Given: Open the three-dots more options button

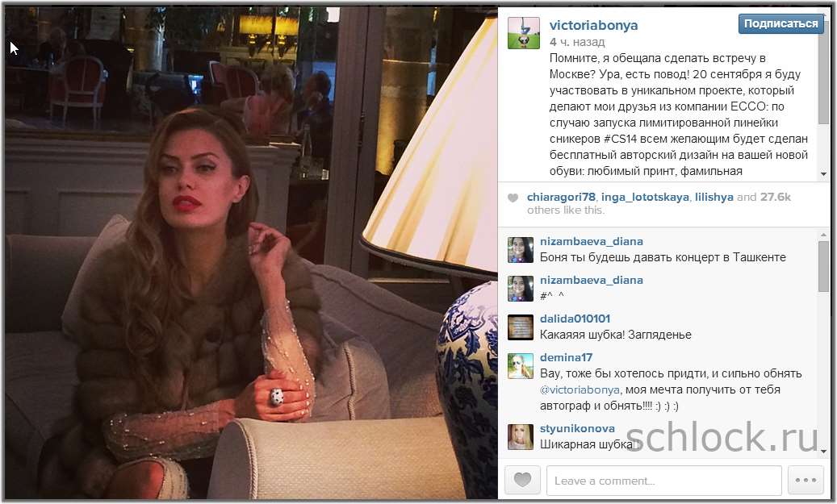Looking at the screenshot, I should coord(806,480).
